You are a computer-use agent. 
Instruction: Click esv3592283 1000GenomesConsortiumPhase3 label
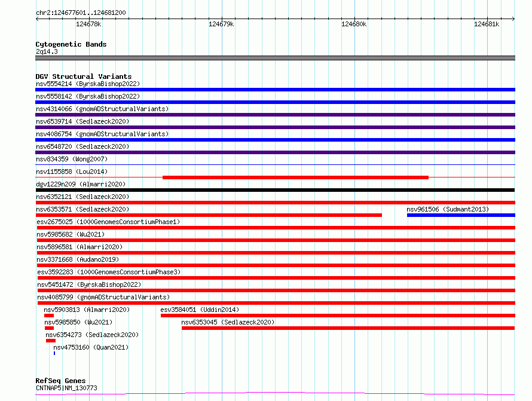tap(109, 272)
